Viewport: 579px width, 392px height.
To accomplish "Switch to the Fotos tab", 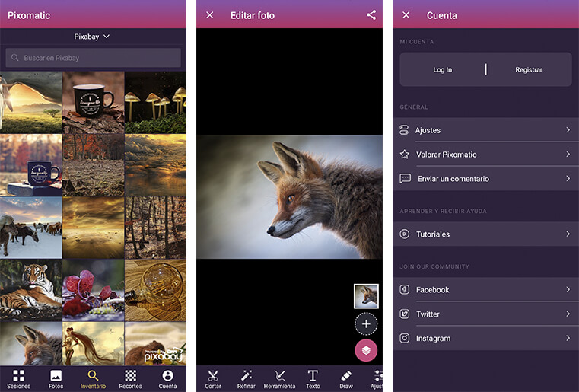I will pos(56,379).
